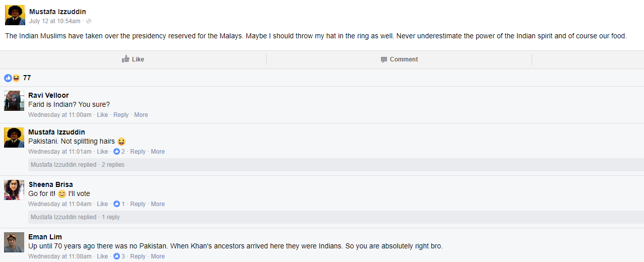Screen dimensions: 644x262
Task: Open More options on Eman Lim's comment
Action: 158,256
